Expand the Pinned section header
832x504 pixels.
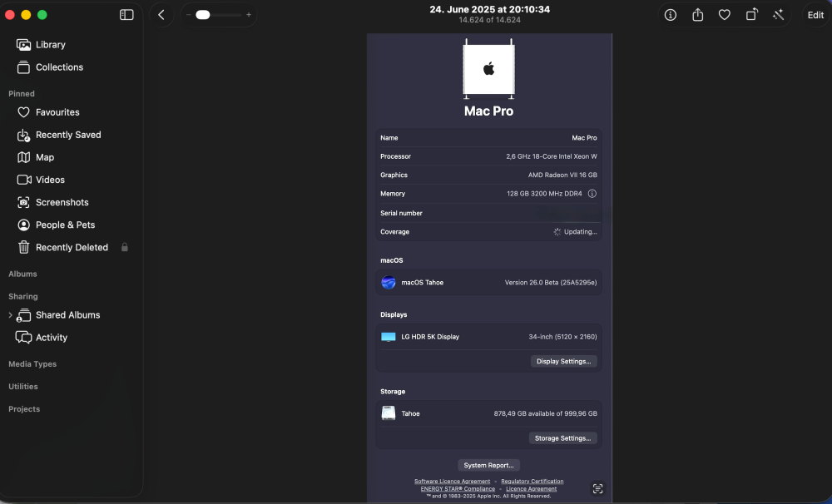[22, 94]
